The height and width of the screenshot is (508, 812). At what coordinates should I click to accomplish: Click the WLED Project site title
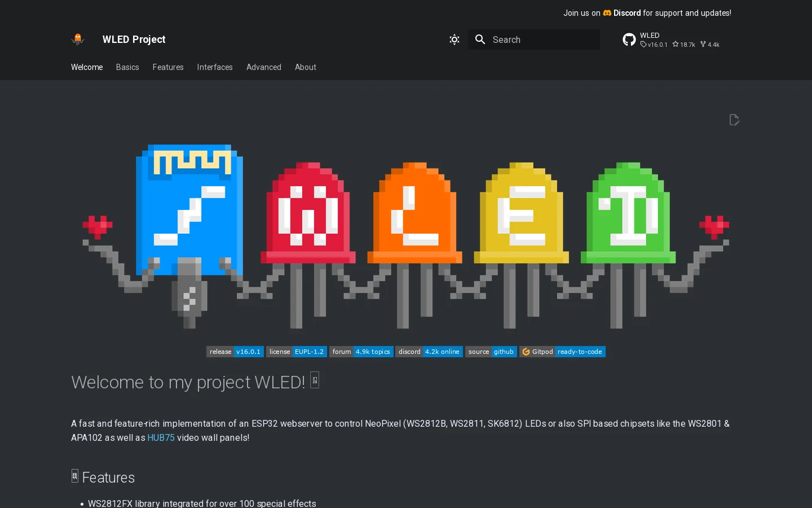tap(134, 40)
